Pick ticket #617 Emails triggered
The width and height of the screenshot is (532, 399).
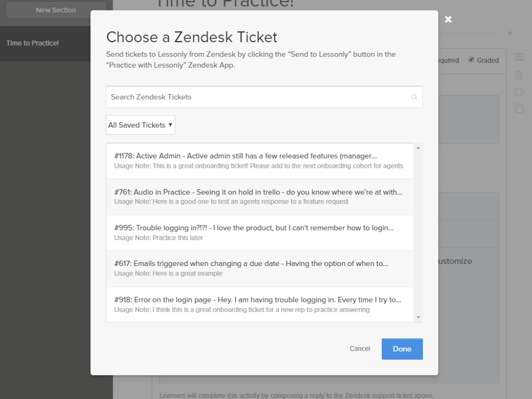pos(259,268)
